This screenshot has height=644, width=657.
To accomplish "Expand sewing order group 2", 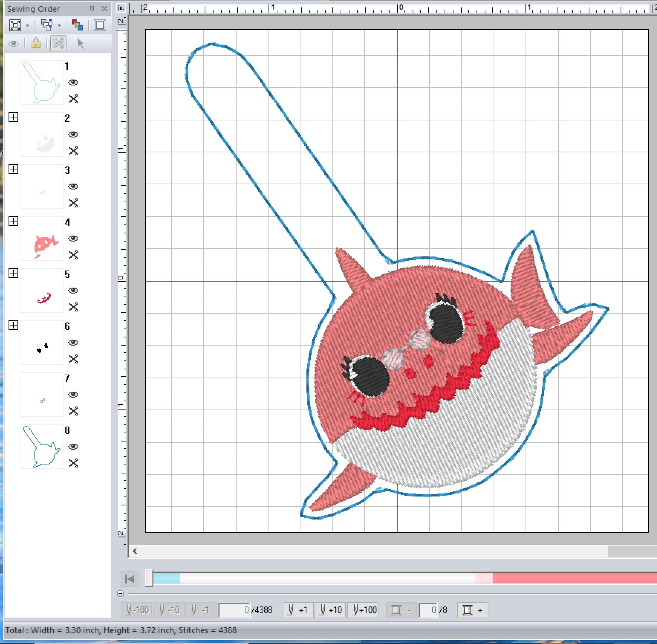I will (x=13, y=117).
